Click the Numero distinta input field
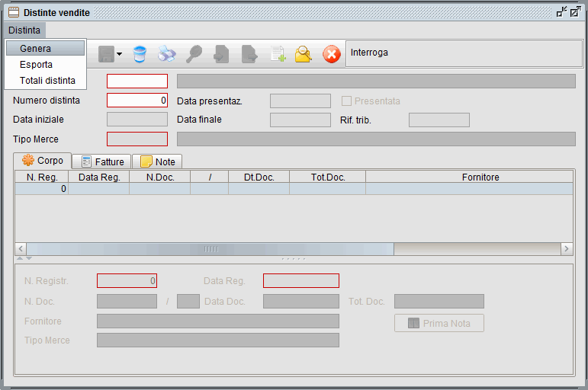Viewport: 588px width, 390px height. coord(137,101)
